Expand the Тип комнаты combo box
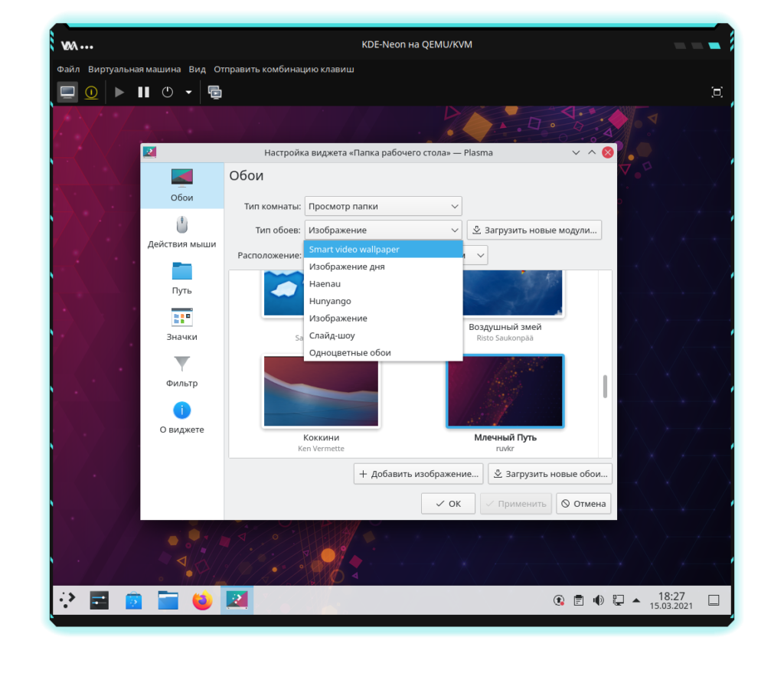 383,206
